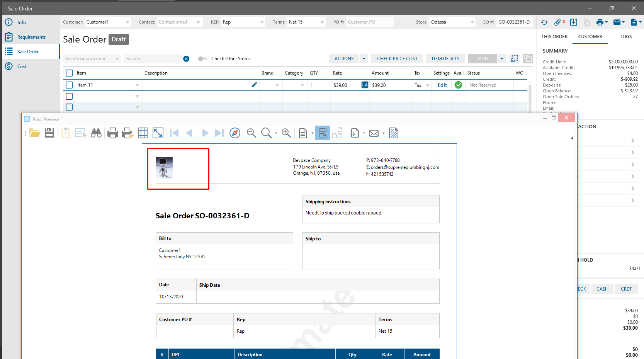This screenshot has height=359, width=644.
Task: Click the ITEM DETAILS button
Action: (445, 59)
